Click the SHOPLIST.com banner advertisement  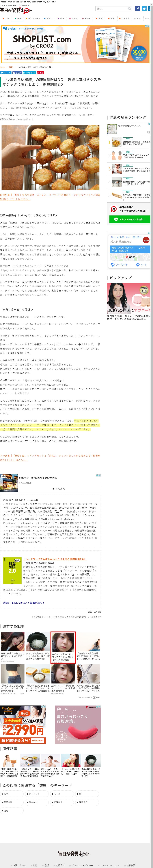75,44
